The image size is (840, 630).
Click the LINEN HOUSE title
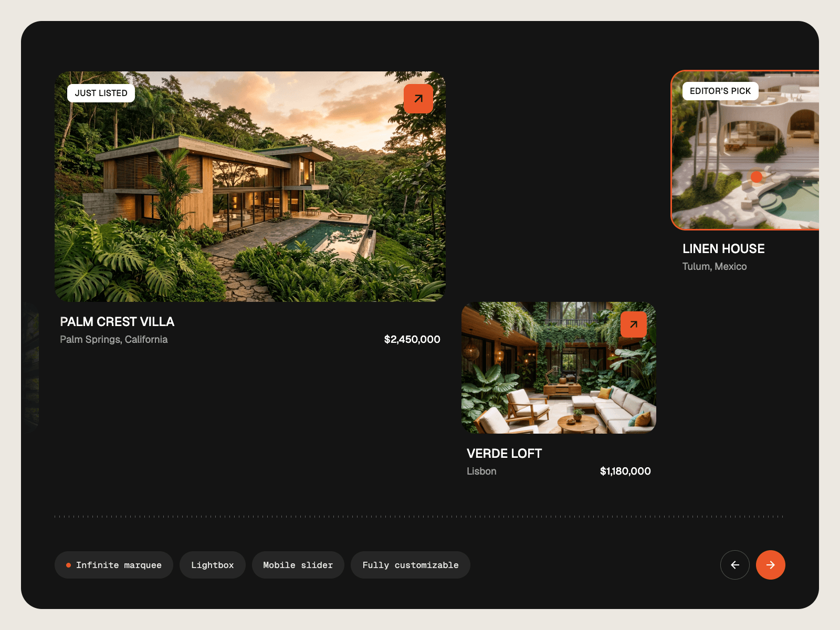[723, 249]
